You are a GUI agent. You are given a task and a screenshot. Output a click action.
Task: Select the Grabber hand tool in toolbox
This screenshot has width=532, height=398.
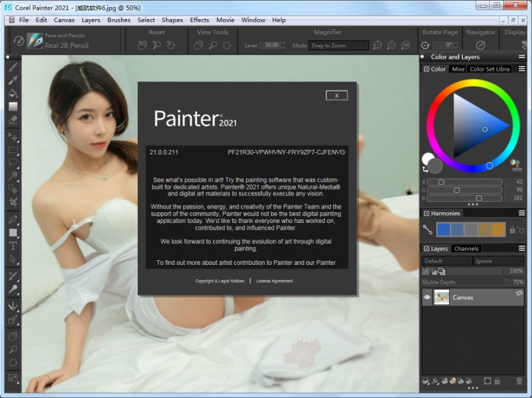point(13,336)
